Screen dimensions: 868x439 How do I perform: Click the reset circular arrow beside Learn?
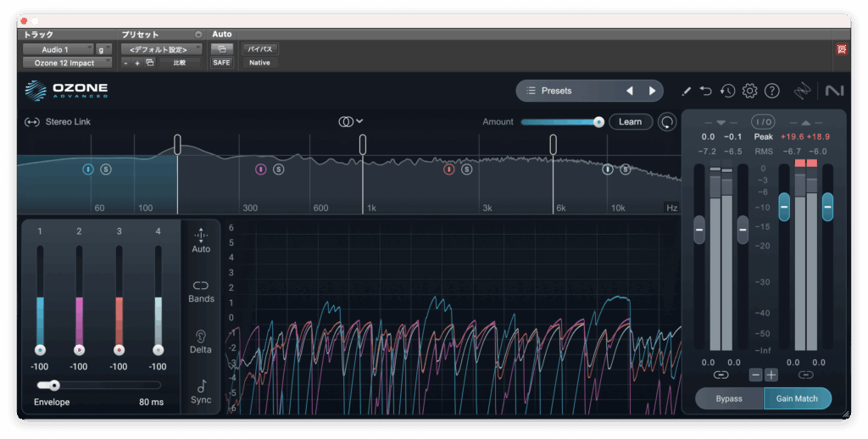tap(668, 122)
